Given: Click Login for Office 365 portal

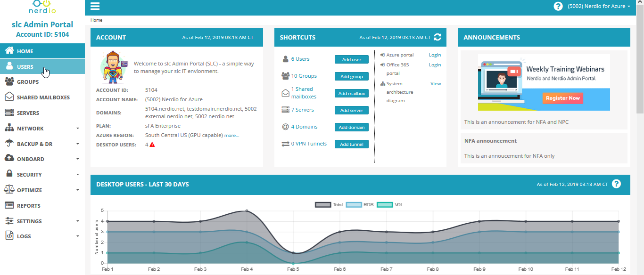Looking at the screenshot, I should pos(435,65).
